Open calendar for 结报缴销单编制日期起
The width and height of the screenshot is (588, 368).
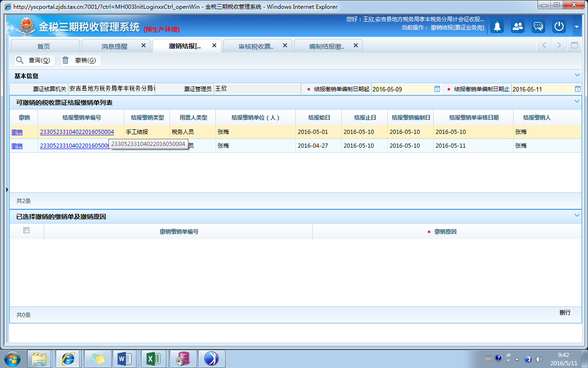coord(437,89)
